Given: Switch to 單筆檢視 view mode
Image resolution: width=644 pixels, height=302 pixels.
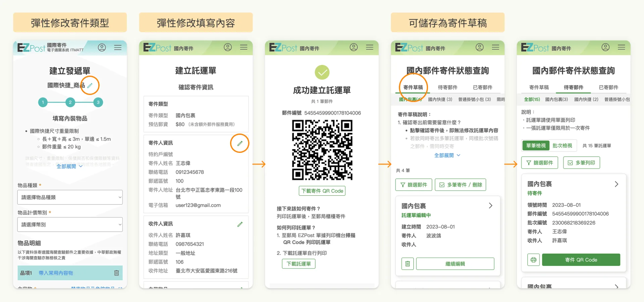Looking at the screenshot, I should pyautogui.click(x=536, y=145).
